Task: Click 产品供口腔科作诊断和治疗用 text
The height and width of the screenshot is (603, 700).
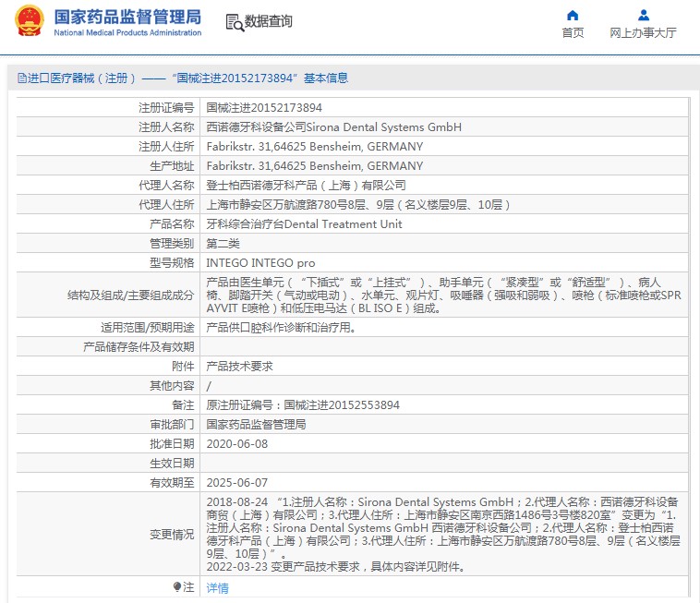Action: click(282, 328)
